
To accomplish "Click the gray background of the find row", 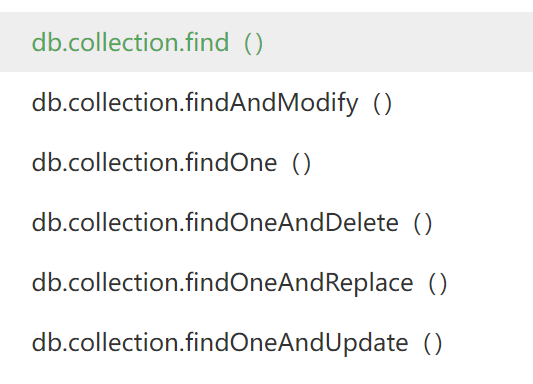I will pos(398,42).
